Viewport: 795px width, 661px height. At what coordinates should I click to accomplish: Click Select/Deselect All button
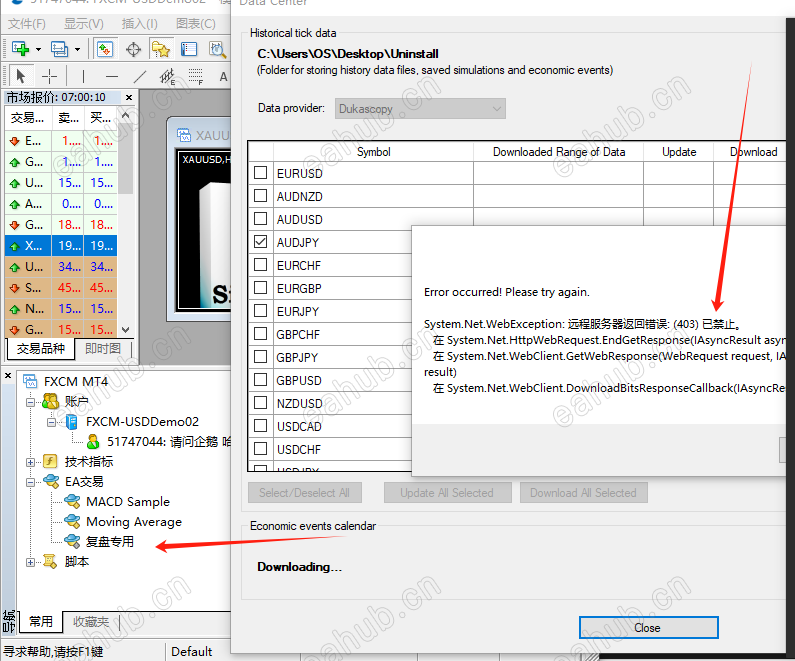pos(305,492)
